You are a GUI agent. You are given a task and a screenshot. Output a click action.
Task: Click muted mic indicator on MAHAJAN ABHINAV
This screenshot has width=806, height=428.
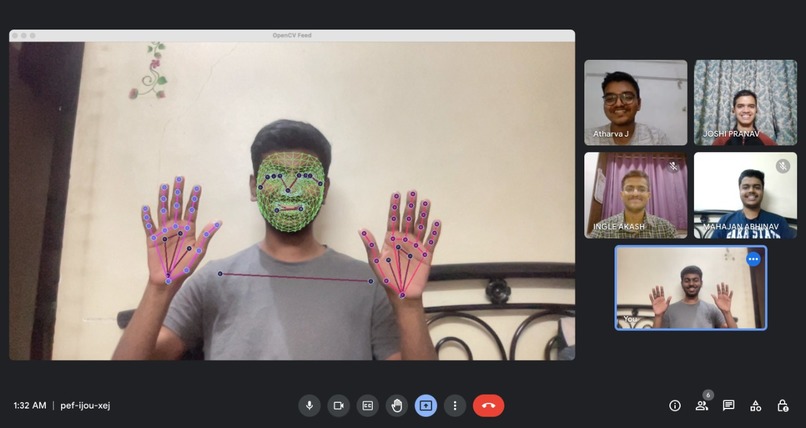(783, 166)
